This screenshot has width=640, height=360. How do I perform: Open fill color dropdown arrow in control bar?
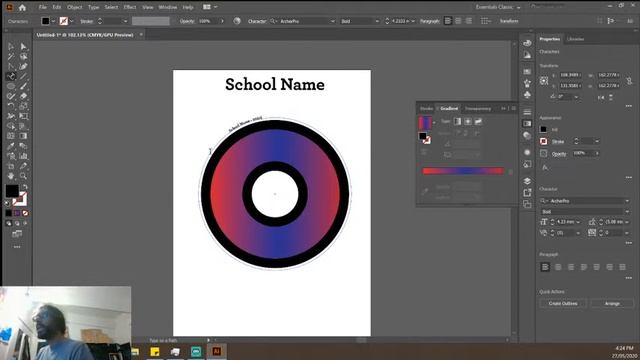pos(53,21)
